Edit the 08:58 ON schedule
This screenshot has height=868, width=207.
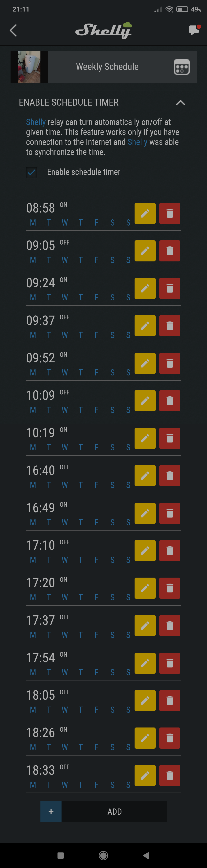tap(145, 213)
